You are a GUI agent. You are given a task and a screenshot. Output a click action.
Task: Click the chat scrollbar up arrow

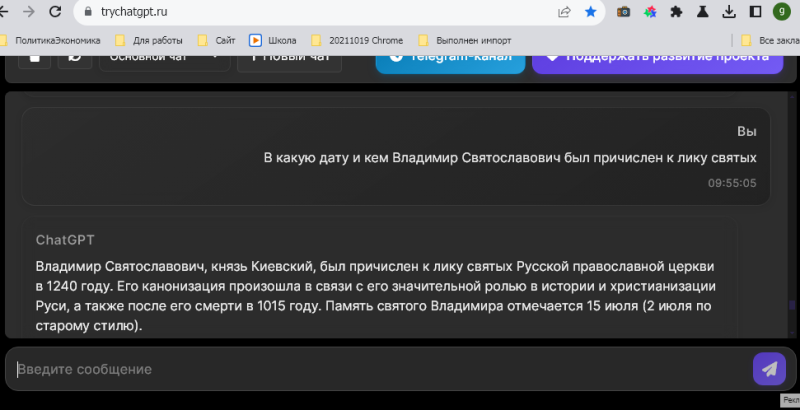(x=792, y=96)
